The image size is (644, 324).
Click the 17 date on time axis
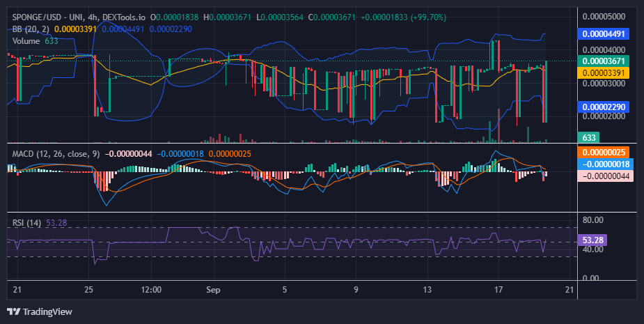498,290
